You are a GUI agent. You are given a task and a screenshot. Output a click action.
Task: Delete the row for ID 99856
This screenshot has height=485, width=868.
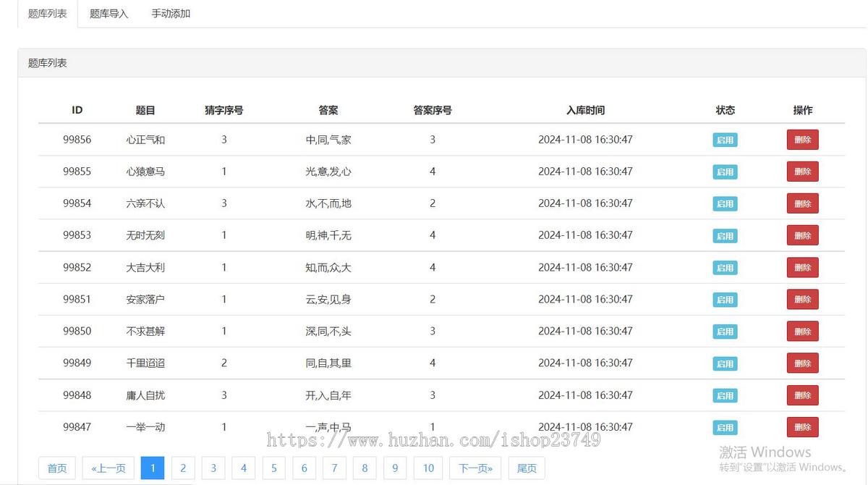pos(802,140)
